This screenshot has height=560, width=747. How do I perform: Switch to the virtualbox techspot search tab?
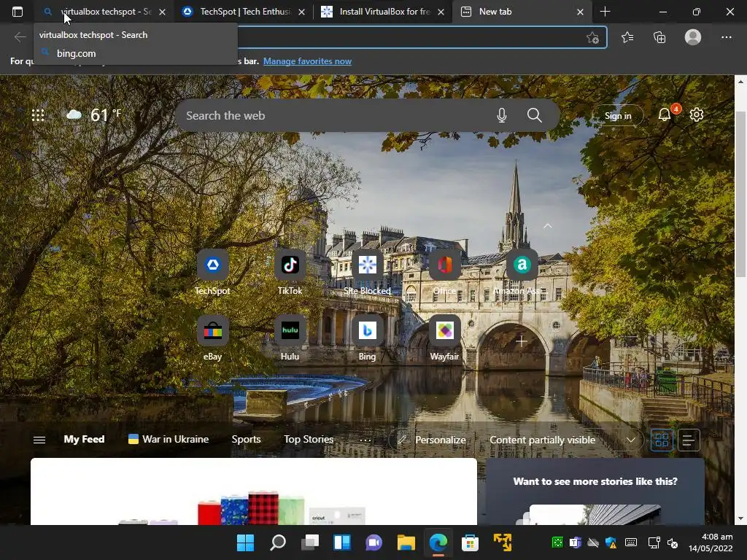pos(104,12)
